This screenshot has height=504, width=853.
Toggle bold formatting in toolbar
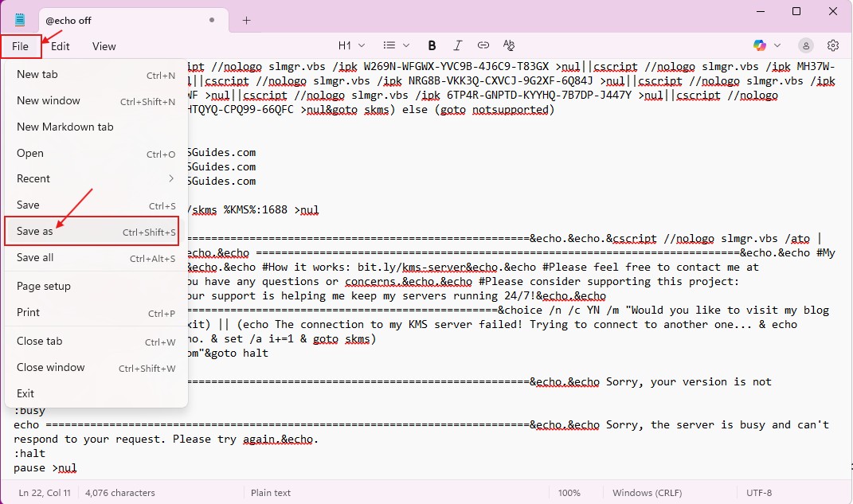432,45
